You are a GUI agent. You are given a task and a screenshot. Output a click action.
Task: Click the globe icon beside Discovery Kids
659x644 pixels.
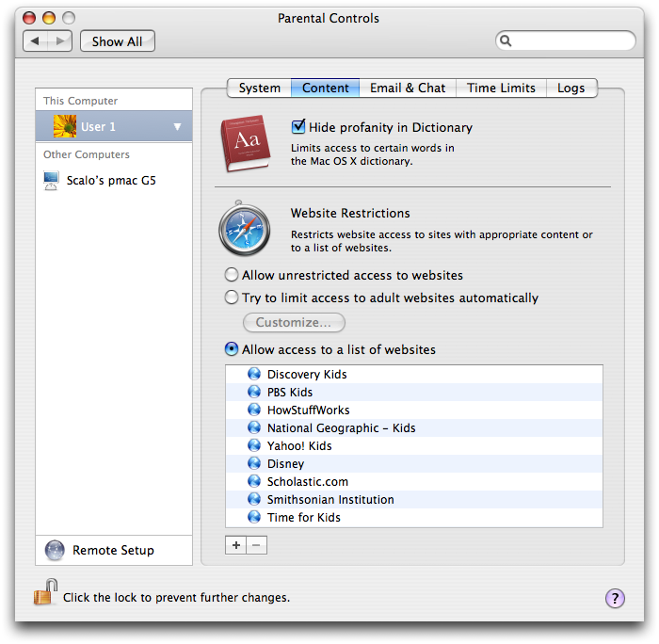pyautogui.click(x=254, y=374)
